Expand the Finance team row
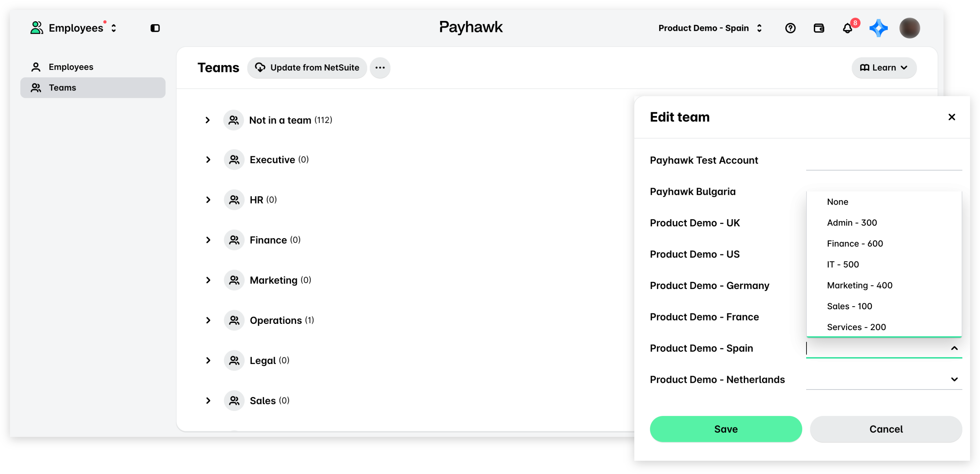The image size is (980, 474). tap(208, 240)
